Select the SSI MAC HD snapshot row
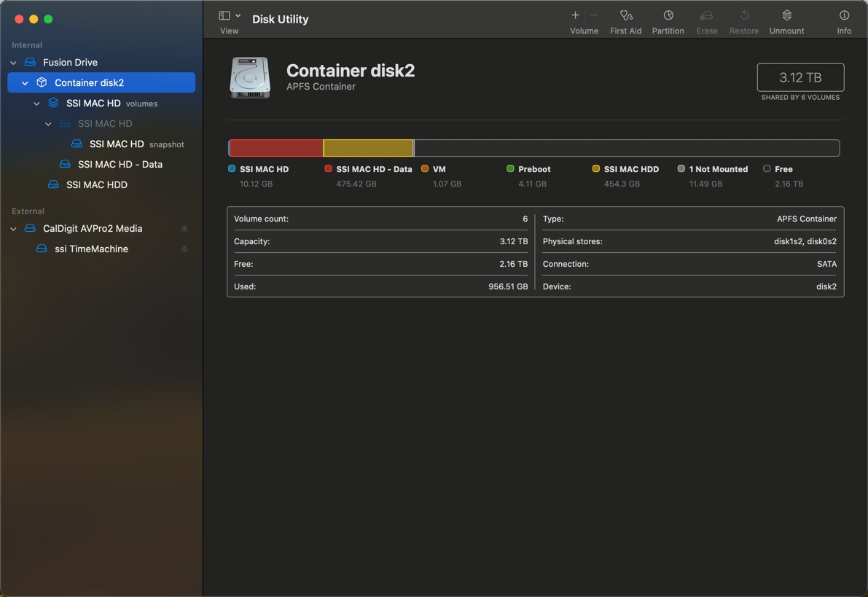The width and height of the screenshot is (868, 597). tap(101, 144)
